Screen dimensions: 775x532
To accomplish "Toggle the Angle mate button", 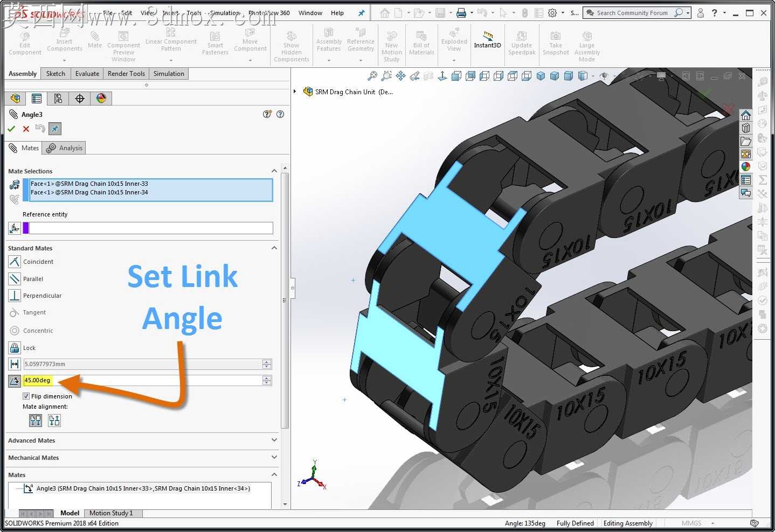I will click(15, 381).
